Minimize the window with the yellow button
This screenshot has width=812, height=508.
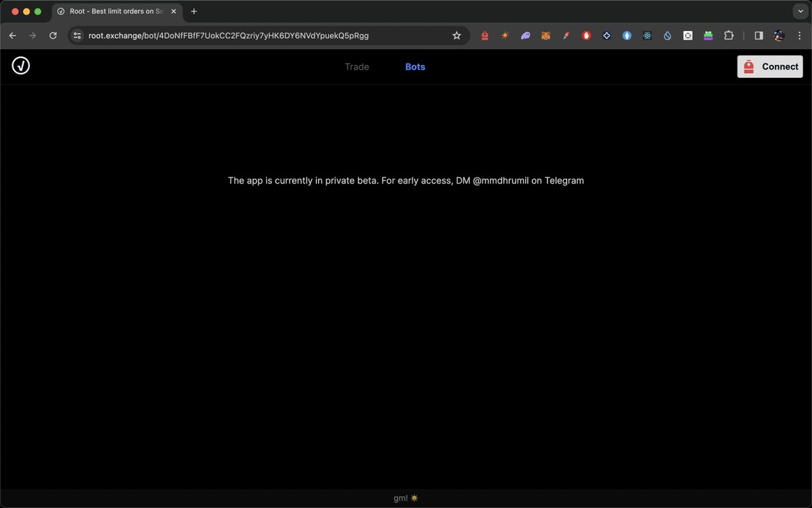click(27, 12)
